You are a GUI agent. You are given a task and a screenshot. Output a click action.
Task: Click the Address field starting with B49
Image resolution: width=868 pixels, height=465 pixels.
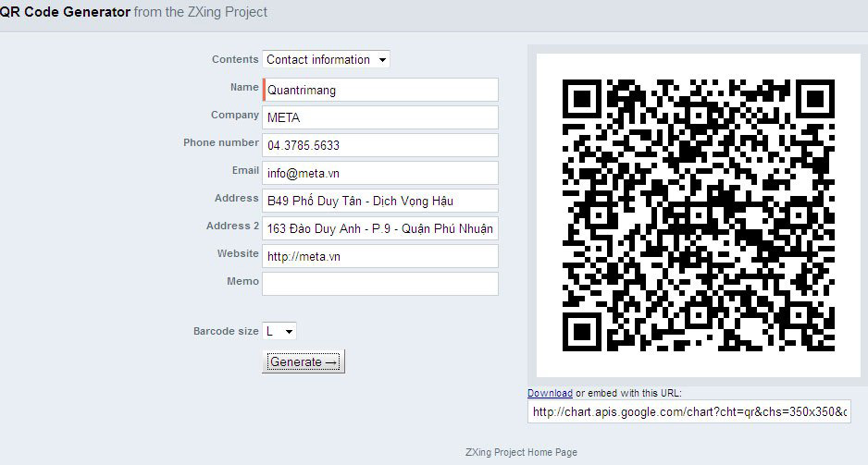click(380, 201)
